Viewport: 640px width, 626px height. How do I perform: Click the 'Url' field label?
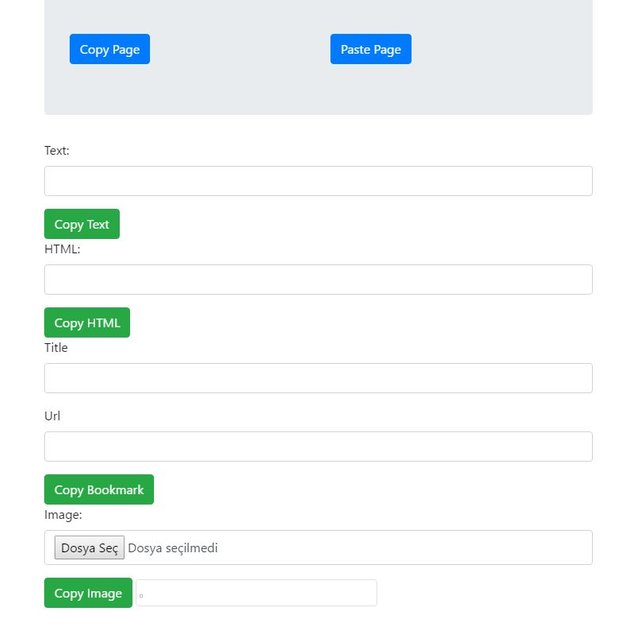tap(53, 416)
